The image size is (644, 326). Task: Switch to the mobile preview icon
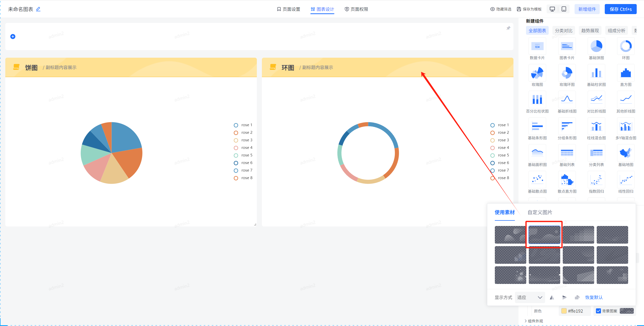tap(564, 9)
